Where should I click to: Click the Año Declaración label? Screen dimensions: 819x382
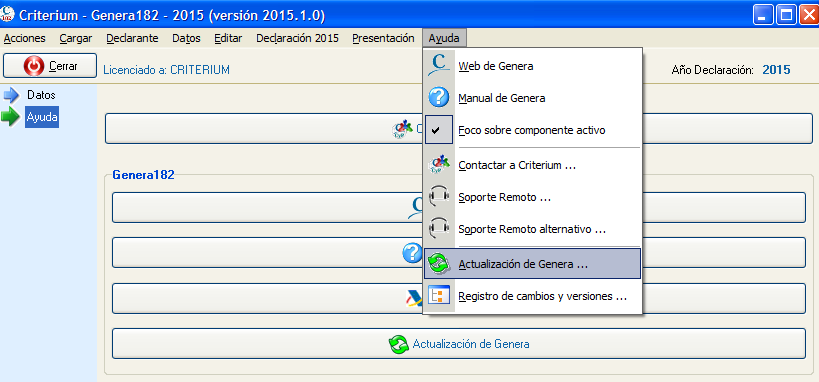pyautogui.click(x=712, y=70)
